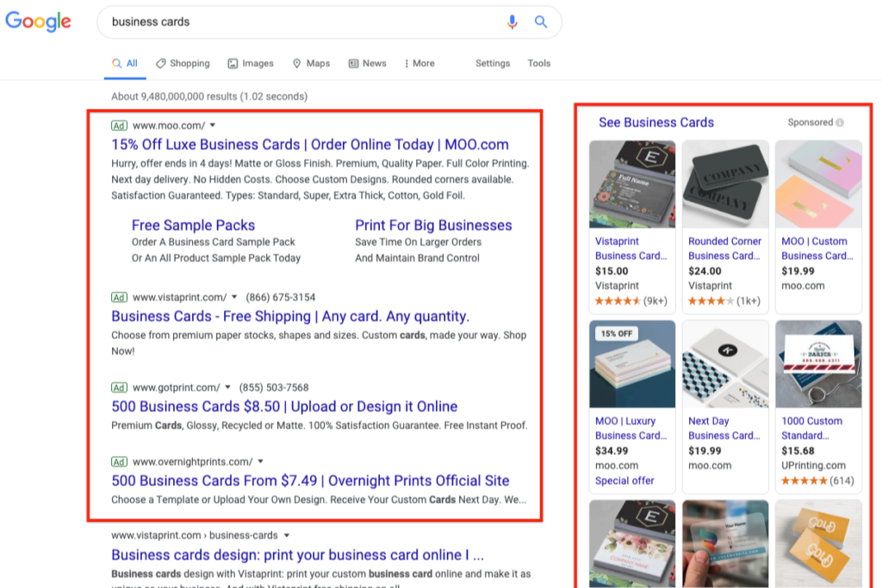Open the Free Sample Packs sitelink

[193, 226]
